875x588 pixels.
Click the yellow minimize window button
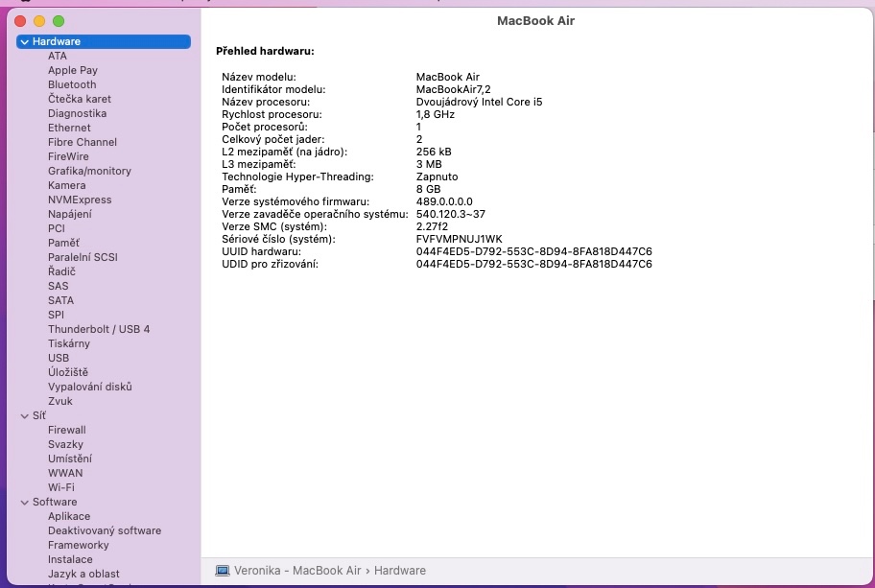coord(39,21)
